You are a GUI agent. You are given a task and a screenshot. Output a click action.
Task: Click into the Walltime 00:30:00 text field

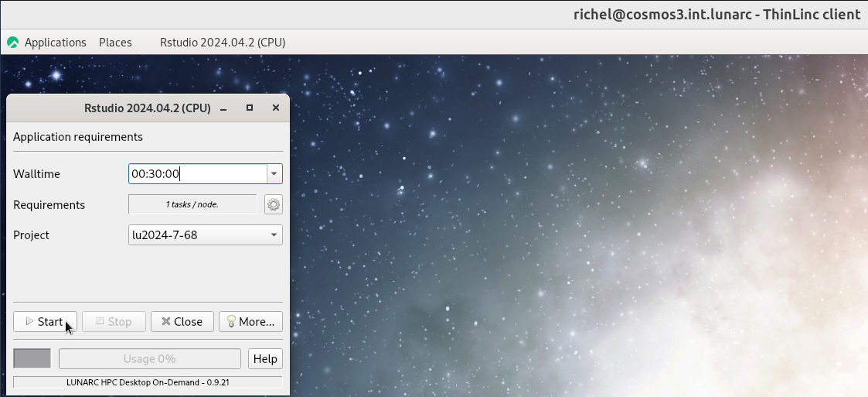197,174
